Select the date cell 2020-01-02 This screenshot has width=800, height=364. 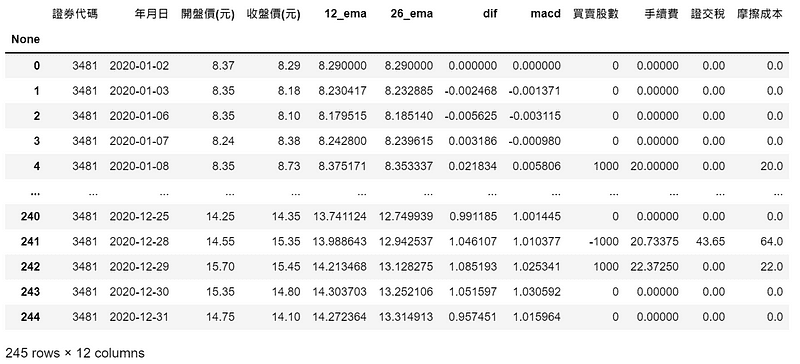click(x=139, y=65)
